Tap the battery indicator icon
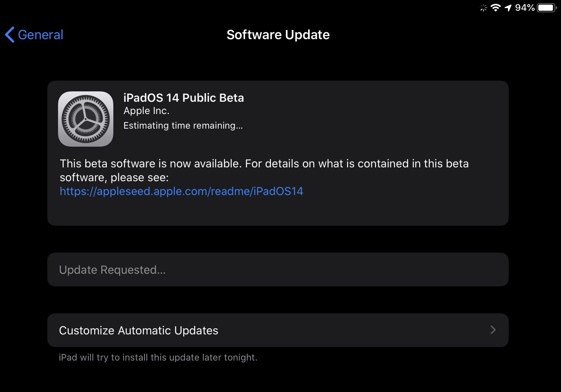Image resolution: width=561 pixels, height=392 pixels. pyautogui.click(x=546, y=8)
